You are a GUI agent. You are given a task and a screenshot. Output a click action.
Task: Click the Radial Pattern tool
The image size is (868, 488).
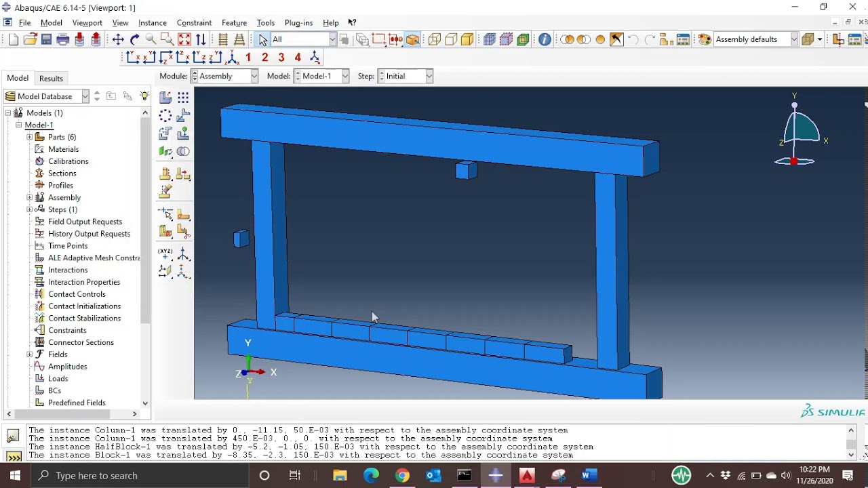(165, 116)
